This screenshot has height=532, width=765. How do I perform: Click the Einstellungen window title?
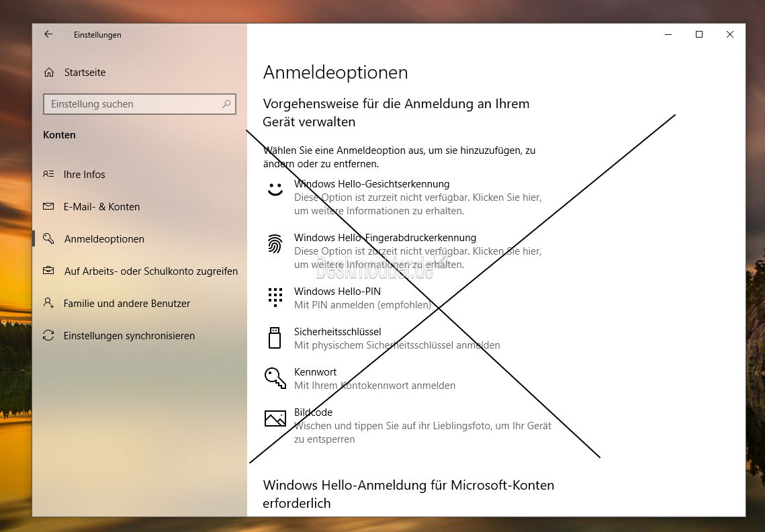97,35
